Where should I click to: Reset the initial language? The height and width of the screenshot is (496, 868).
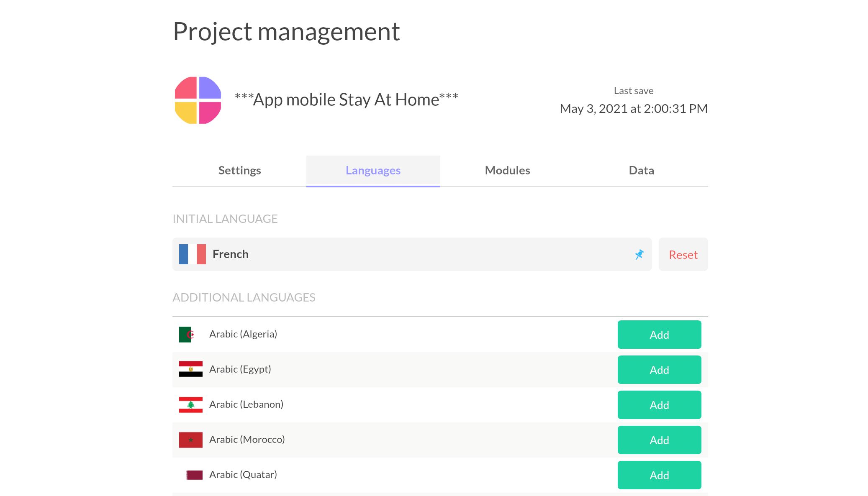pos(683,254)
